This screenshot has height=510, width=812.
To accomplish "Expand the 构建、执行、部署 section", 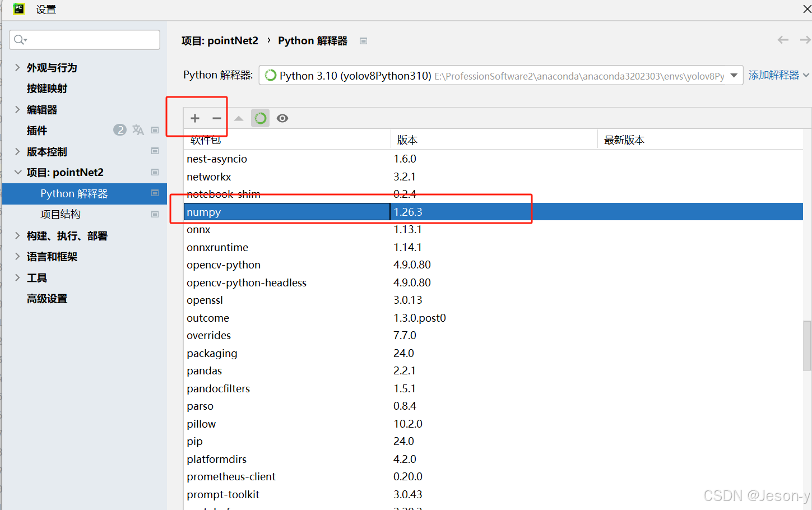I will [17, 235].
